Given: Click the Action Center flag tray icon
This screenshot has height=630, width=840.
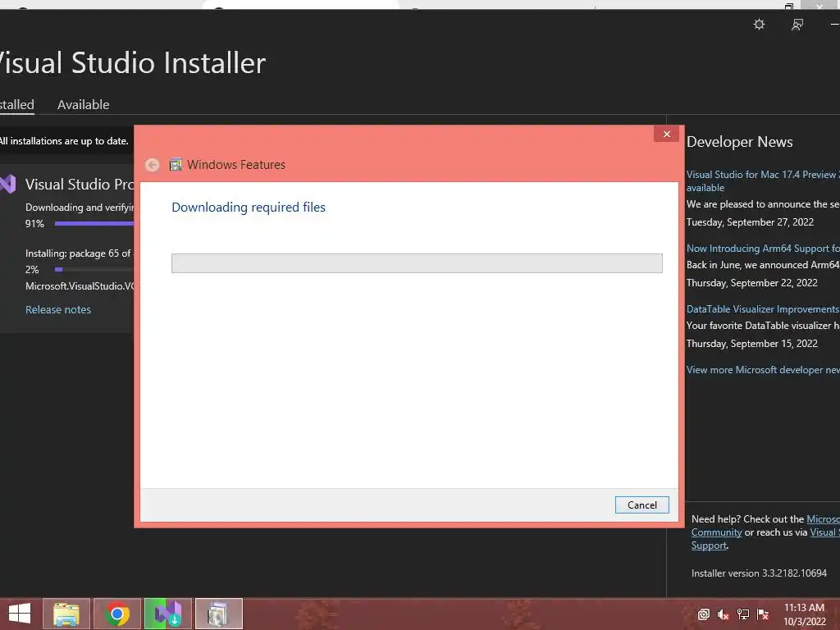Looking at the screenshot, I should 763,614.
